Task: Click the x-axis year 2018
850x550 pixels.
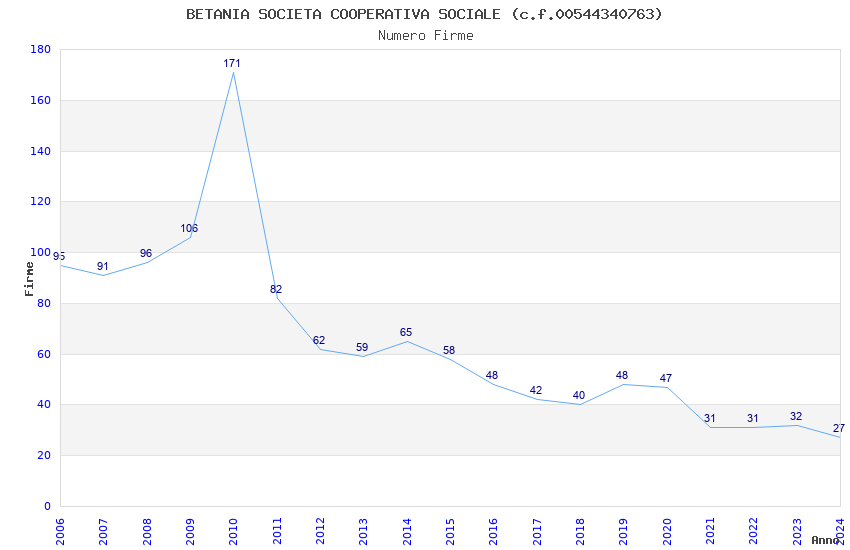Action: [580, 532]
